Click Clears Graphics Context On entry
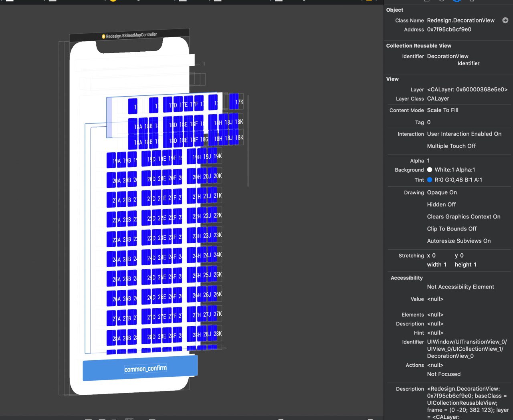The width and height of the screenshot is (513, 420). click(464, 216)
